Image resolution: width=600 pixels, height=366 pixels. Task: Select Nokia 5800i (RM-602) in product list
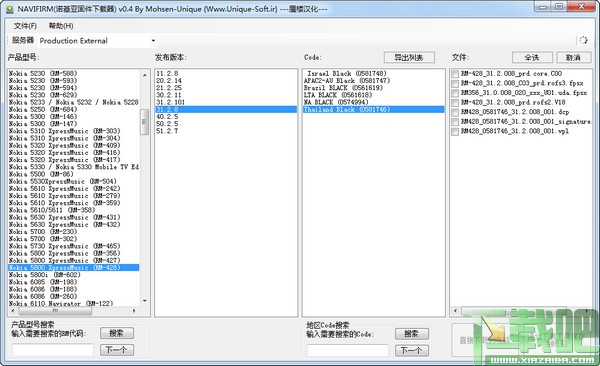tap(74, 275)
